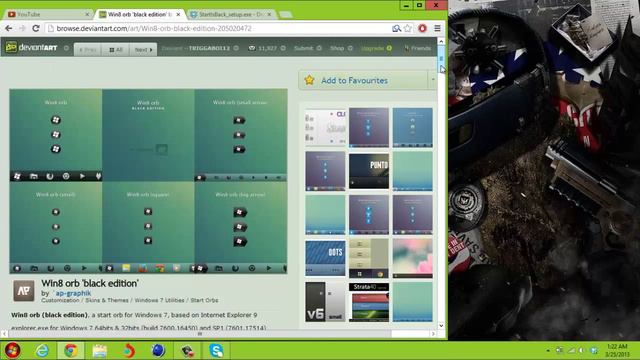
Task: Click the AP author avatar
Action: [24, 291]
